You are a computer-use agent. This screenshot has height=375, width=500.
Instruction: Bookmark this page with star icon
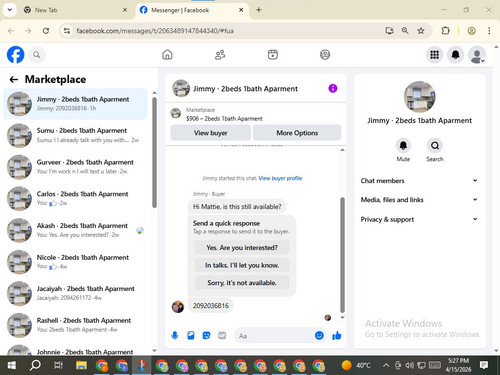[x=421, y=31]
